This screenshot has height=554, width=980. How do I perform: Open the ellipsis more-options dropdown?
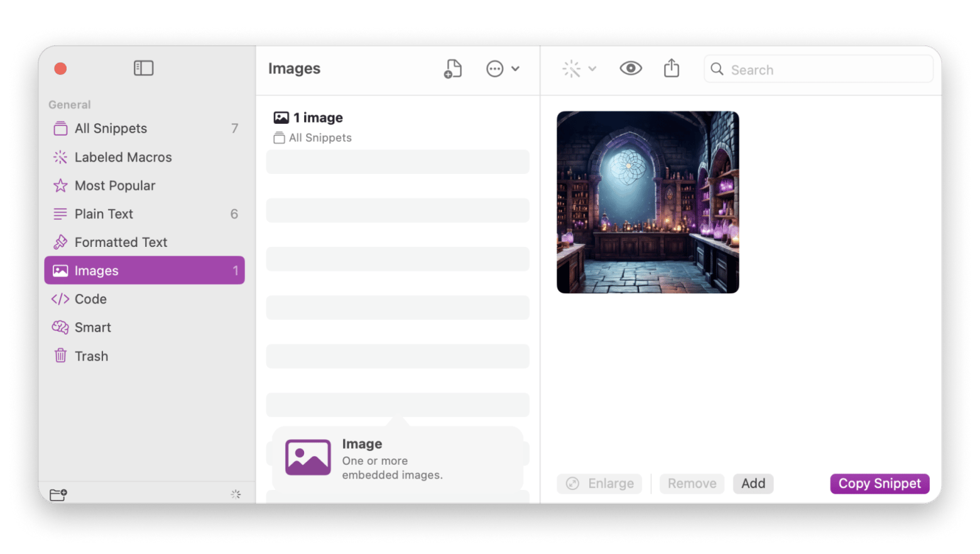[x=503, y=68]
